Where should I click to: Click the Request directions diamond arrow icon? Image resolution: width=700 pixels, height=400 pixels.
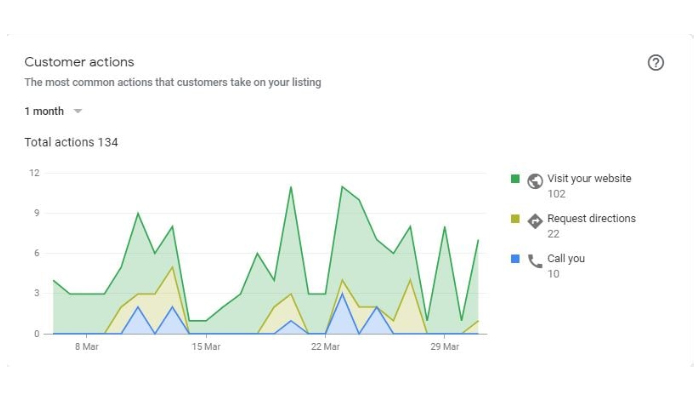535,221
